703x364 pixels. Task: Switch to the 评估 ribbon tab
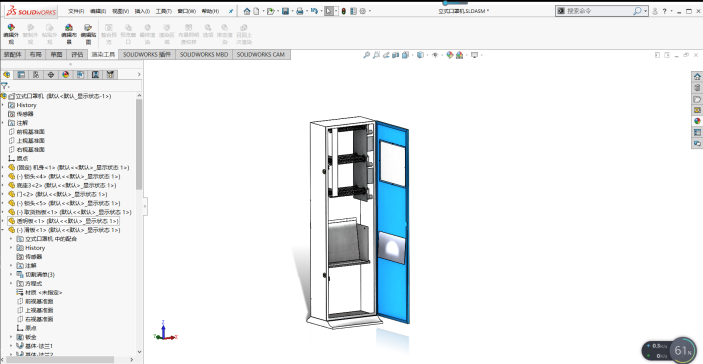pyautogui.click(x=77, y=55)
